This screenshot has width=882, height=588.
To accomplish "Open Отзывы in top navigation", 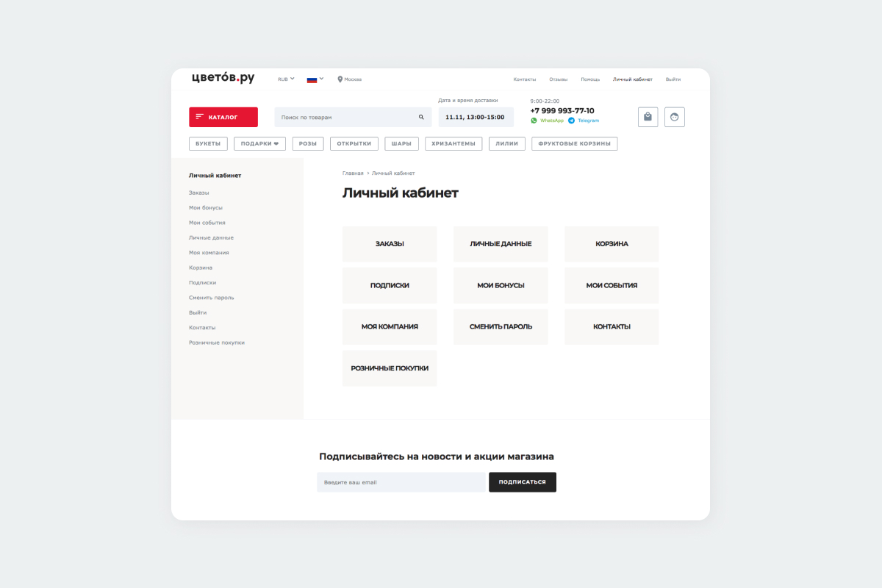I will click(x=559, y=79).
